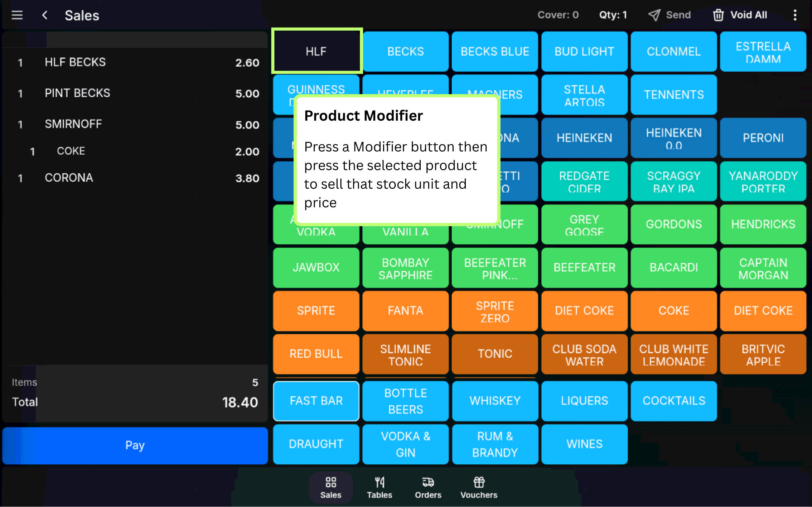Add BRITVIC APPLE mixer
The height and width of the screenshot is (507, 812).
coord(763,354)
